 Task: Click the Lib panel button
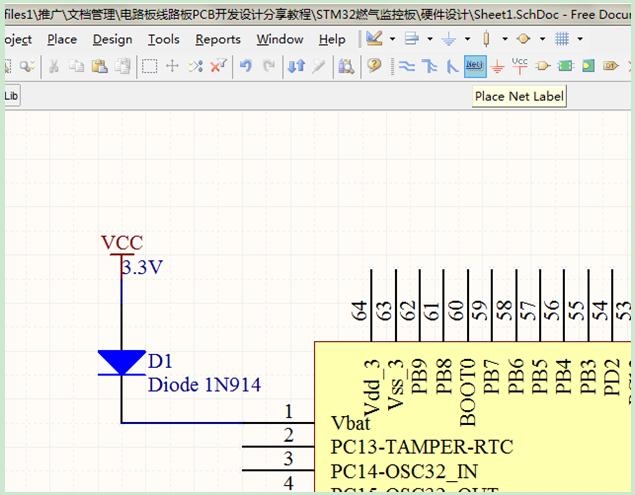(x=12, y=96)
